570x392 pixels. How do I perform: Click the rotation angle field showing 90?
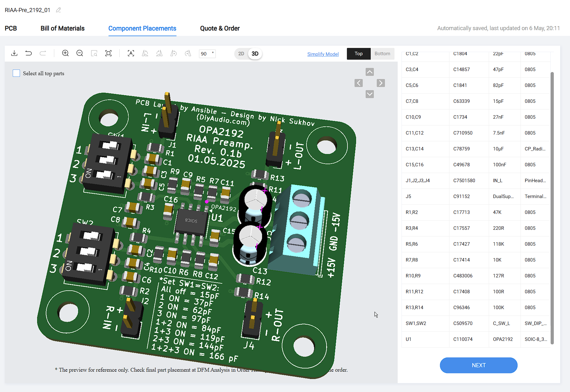click(x=207, y=54)
